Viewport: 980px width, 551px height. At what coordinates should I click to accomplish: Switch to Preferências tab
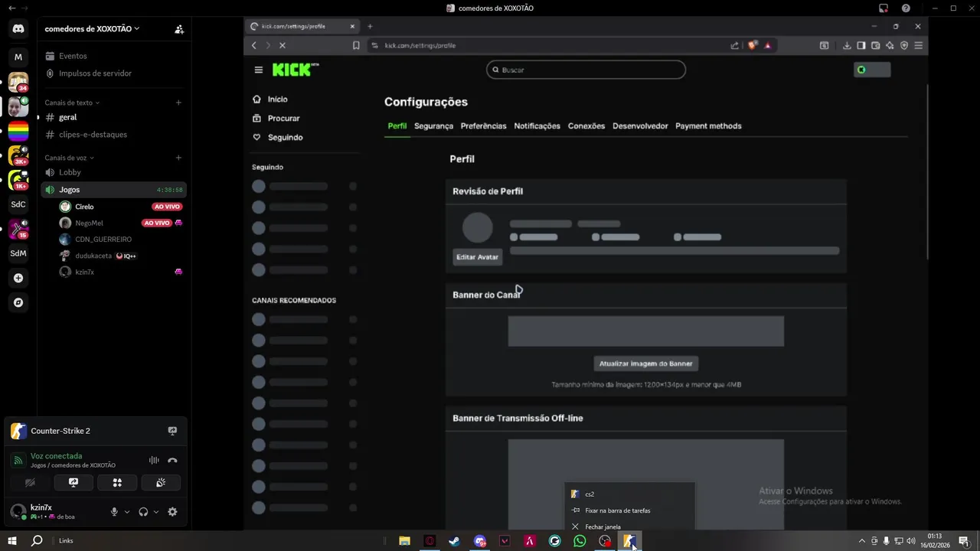click(x=483, y=126)
